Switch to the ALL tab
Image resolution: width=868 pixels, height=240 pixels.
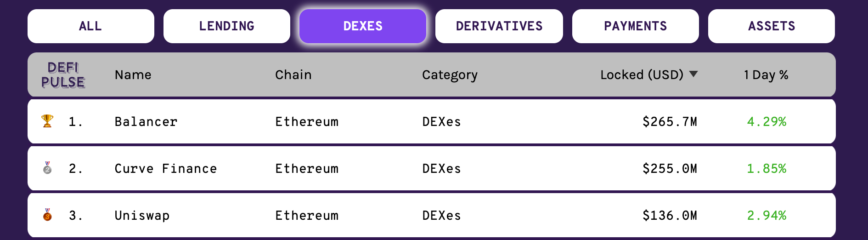coord(91,26)
